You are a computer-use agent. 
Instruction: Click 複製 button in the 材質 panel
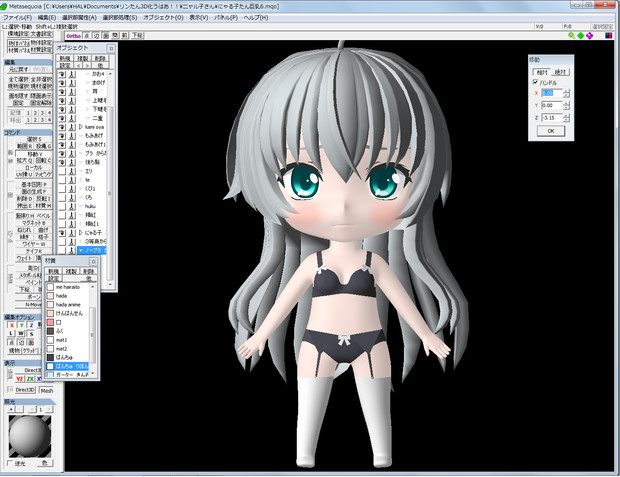[71, 271]
